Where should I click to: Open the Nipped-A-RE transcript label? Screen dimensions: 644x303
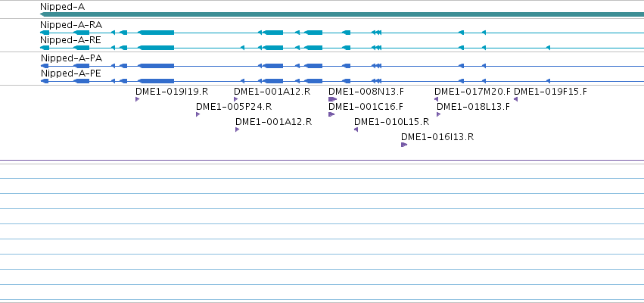coord(70,40)
